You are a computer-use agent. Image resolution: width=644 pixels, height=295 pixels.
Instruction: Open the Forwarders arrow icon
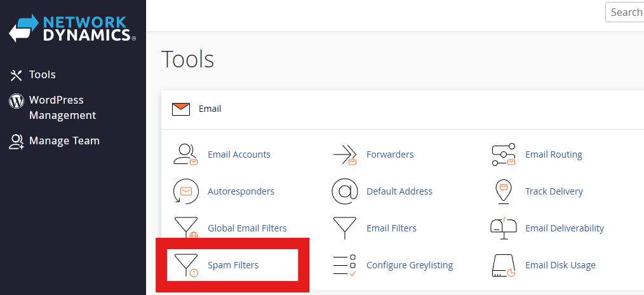point(344,154)
